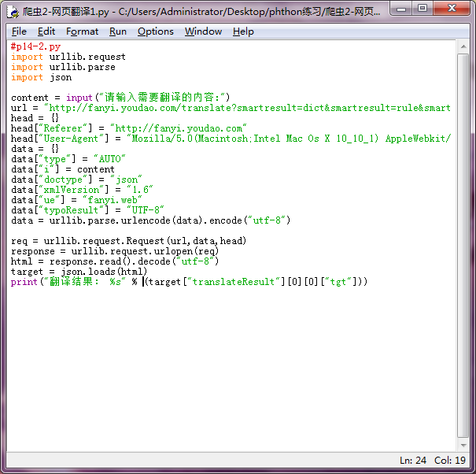
Task: Click the line 'data = {}'
Action: pos(35,149)
